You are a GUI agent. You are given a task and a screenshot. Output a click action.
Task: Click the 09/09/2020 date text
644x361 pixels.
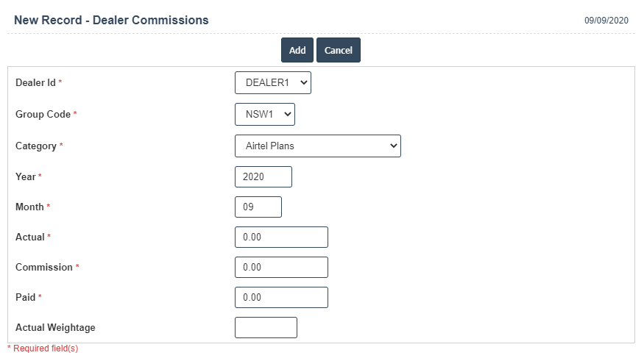point(606,21)
